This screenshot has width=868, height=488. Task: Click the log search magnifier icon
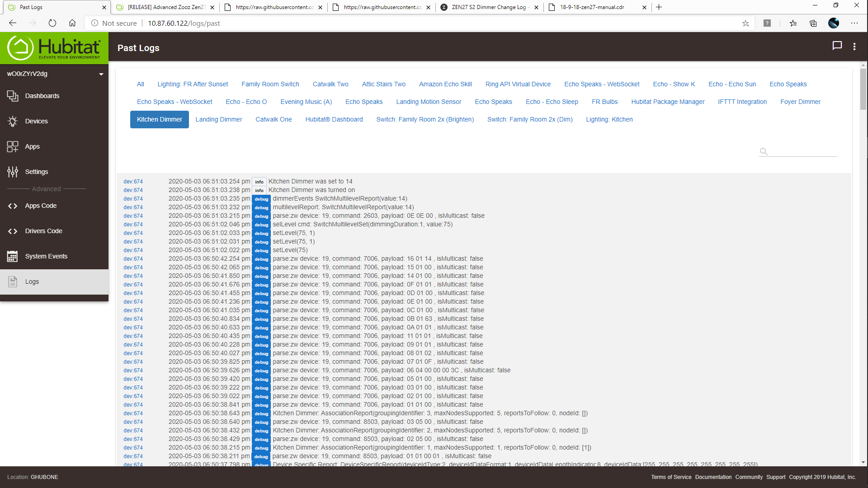(764, 151)
